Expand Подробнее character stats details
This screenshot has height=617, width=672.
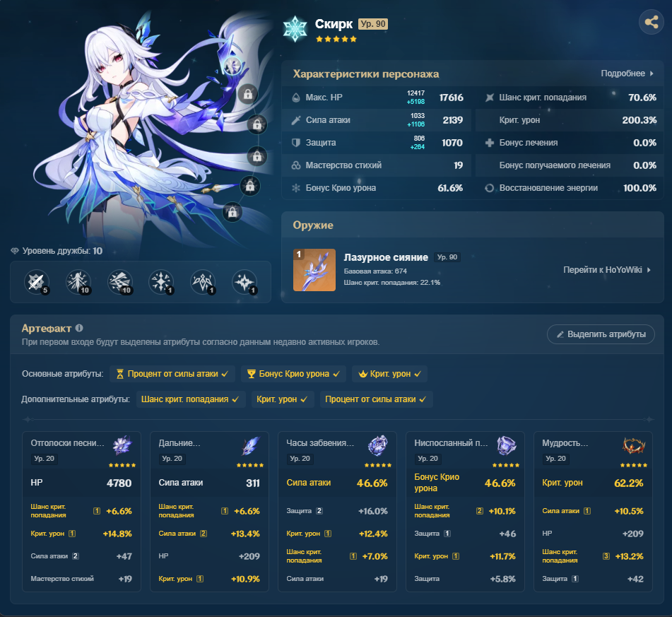point(627,74)
